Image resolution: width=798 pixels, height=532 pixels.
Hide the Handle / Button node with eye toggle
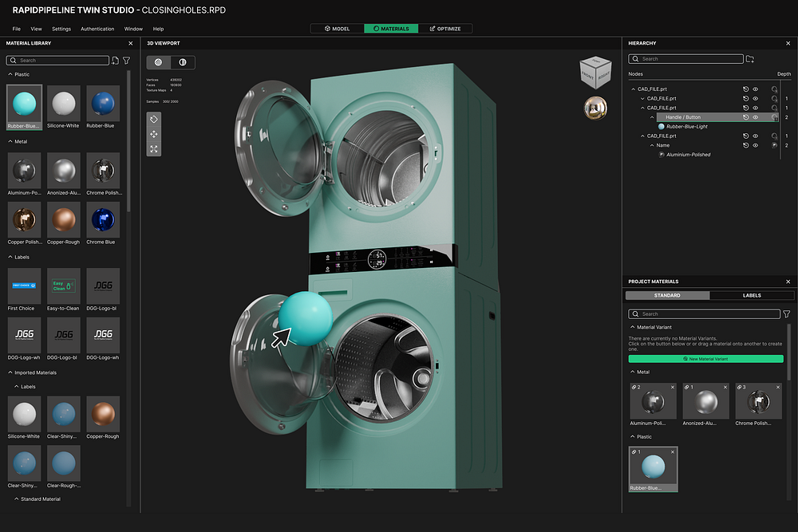tap(755, 116)
